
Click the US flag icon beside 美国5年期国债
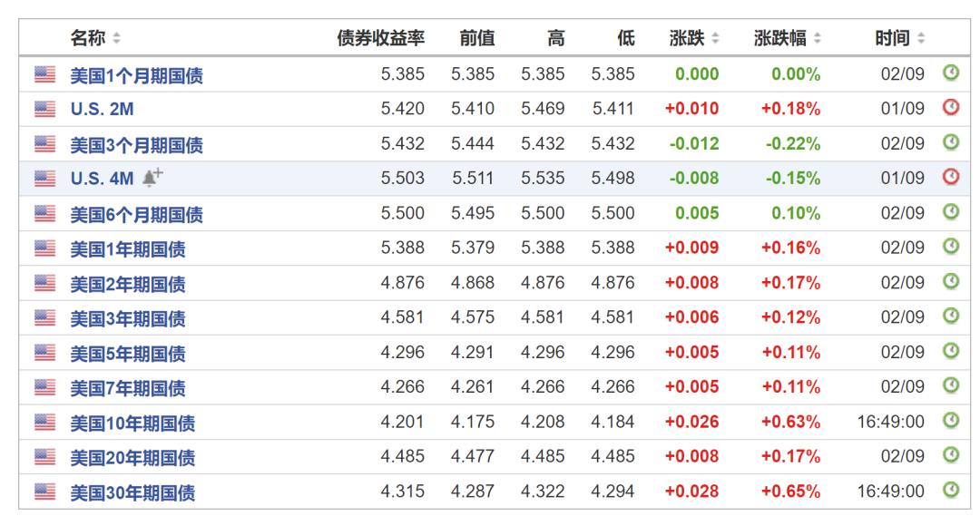(45, 353)
